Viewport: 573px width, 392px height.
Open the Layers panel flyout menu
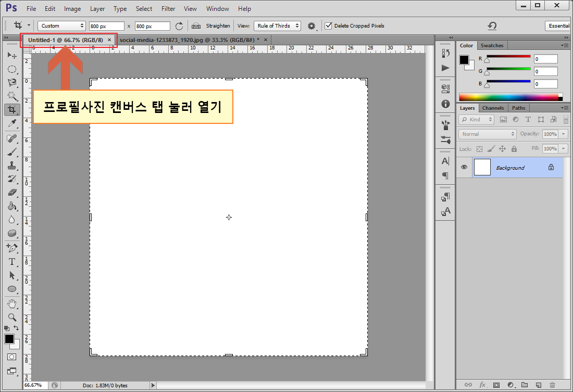tap(565, 108)
